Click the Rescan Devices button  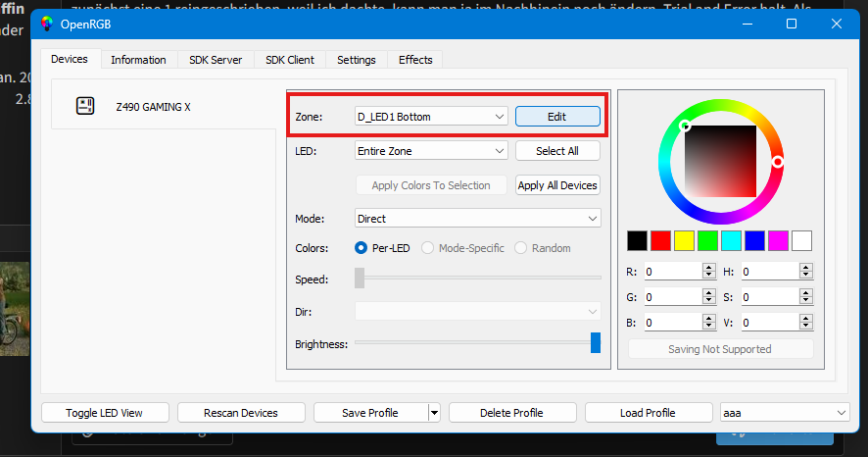(x=241, y=413)
